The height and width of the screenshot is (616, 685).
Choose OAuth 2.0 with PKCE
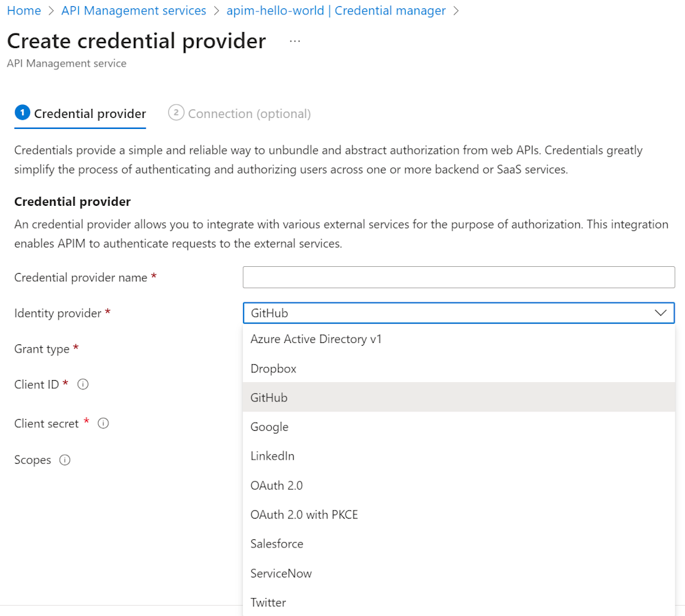tap(458, 514)
